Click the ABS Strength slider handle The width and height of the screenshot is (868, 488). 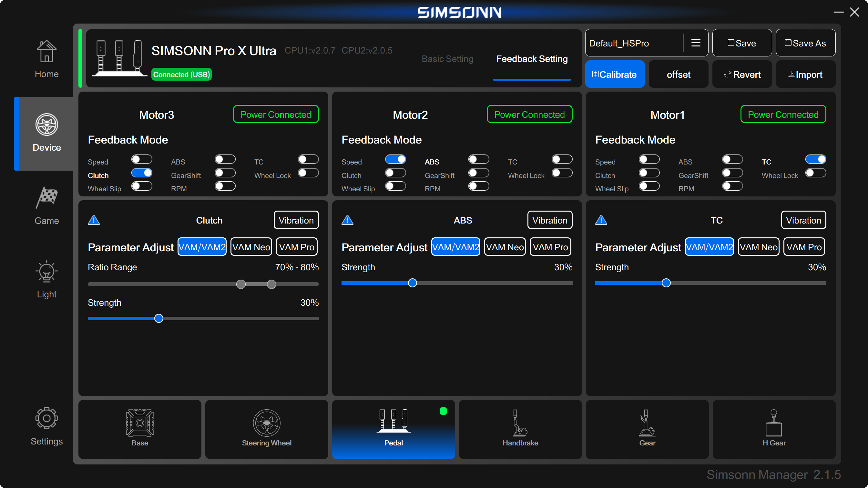click(x=413, y=283)
